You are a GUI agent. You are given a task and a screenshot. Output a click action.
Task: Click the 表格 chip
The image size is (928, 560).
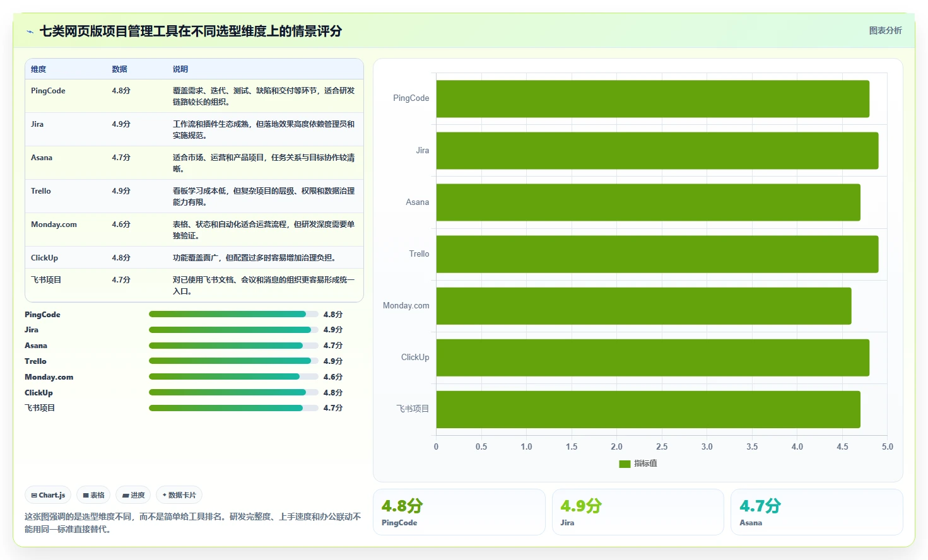point(93,495)
